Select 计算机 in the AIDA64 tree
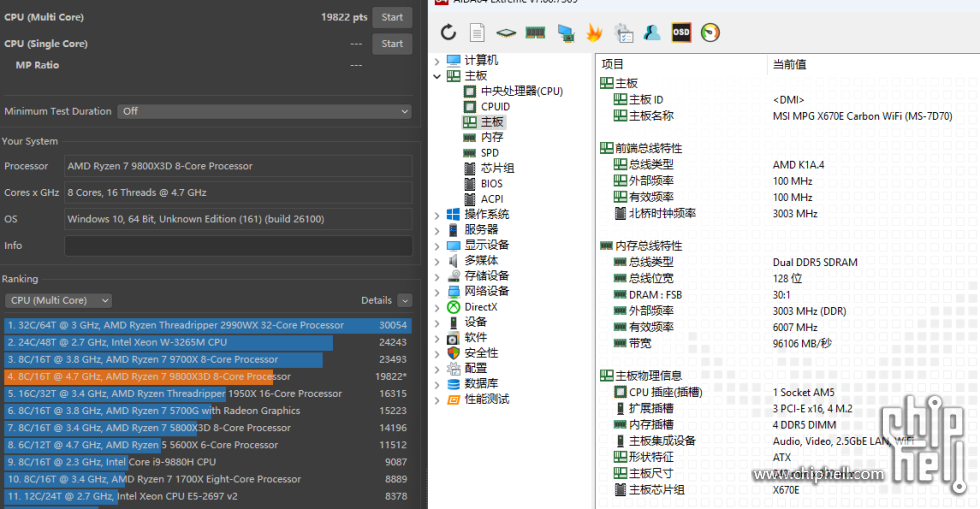This screenshot has width=980, height=509. [x=481, y=60]
